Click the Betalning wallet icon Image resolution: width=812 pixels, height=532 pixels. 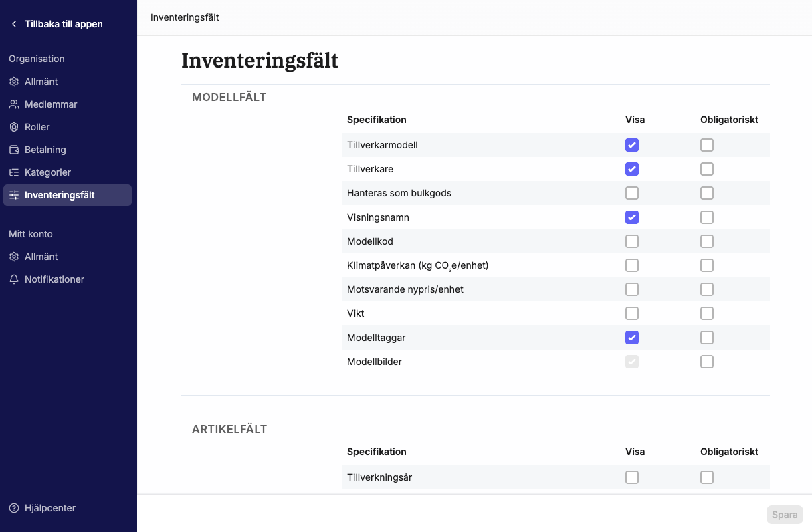pyautogui.click(x=14, y=150)
